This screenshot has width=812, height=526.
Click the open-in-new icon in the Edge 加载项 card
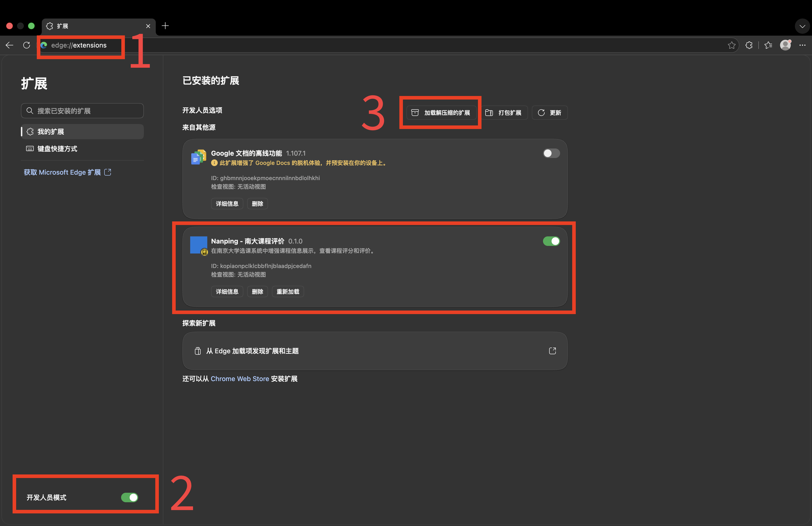coord(552,351)
